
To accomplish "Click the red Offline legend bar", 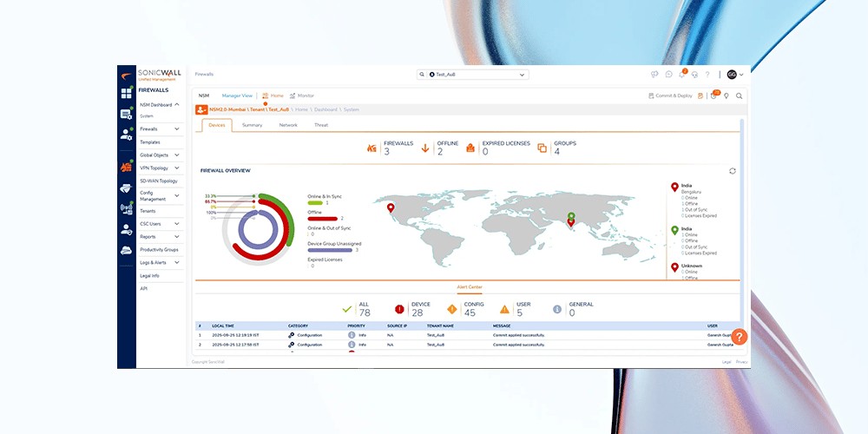I will [322, 219].
